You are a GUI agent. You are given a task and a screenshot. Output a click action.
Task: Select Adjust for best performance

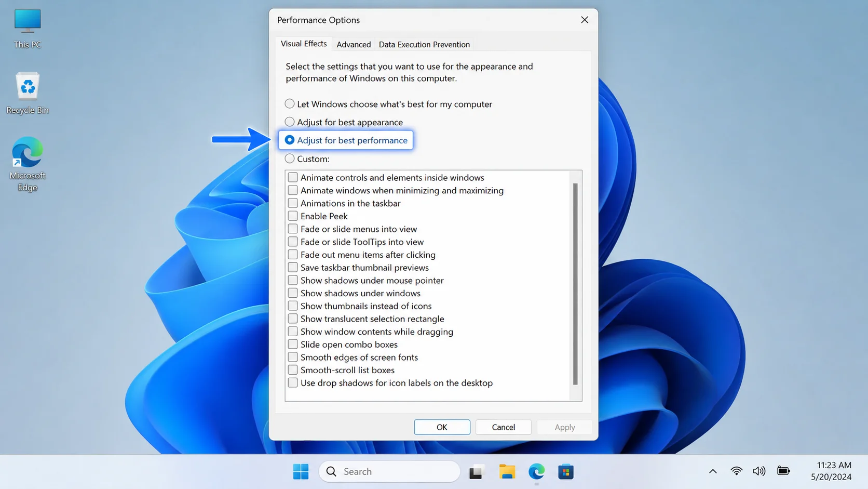click(x=346, y=140)
